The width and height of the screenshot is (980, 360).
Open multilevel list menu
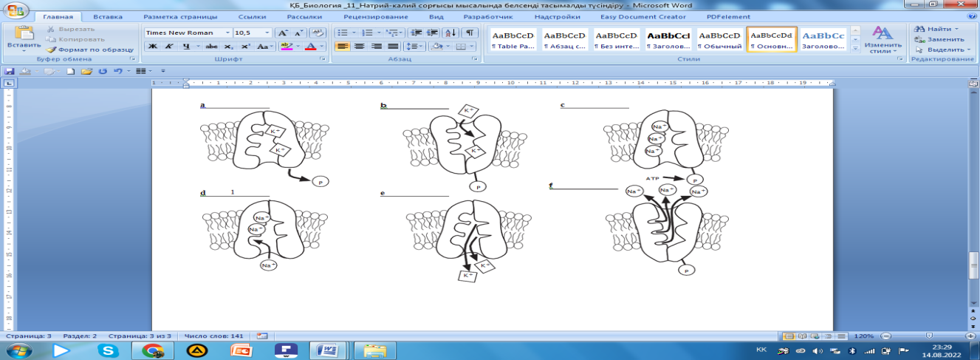pyautogui.click(x=395, y=33)
